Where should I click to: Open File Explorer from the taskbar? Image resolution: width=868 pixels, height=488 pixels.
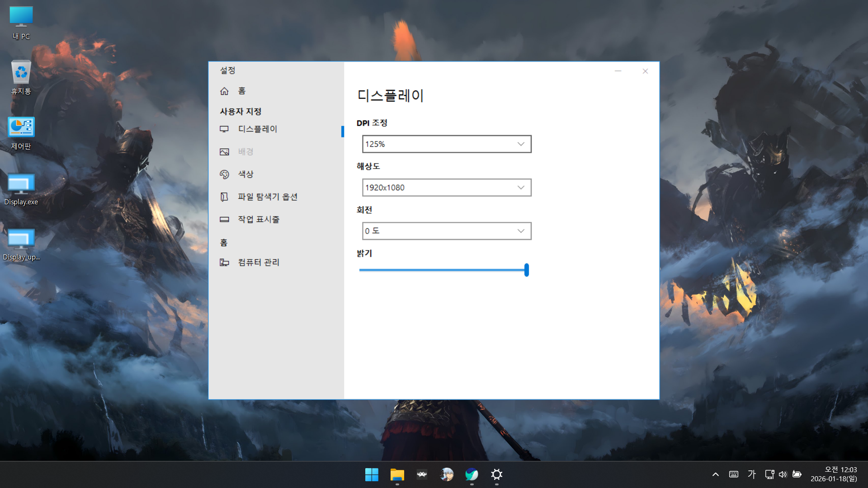(x=397, y=474)
